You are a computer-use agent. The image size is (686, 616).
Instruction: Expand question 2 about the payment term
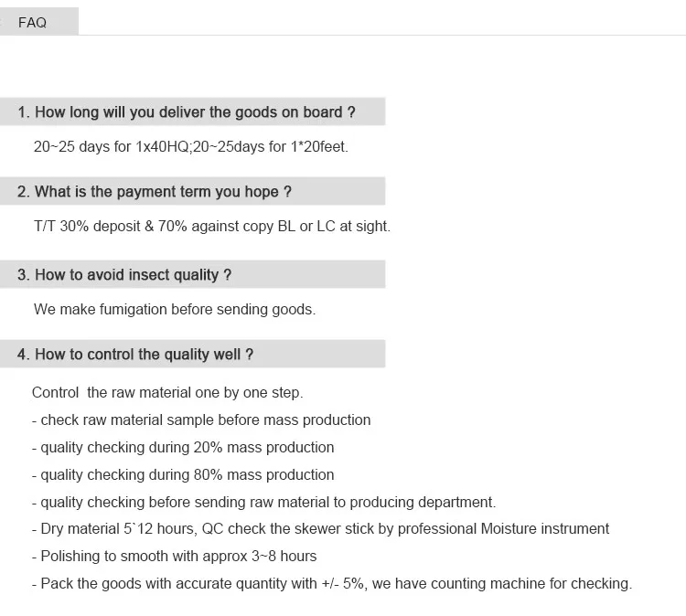[155, 192]
